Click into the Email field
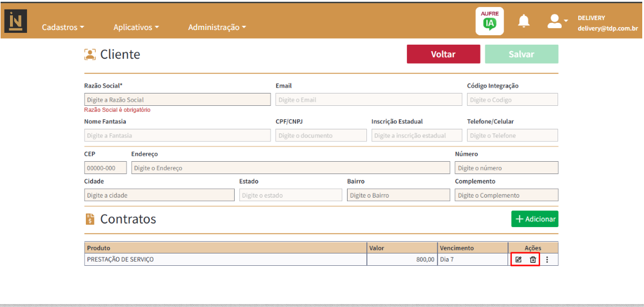Screen dimensions: 644x307 (x=368, y=100)
